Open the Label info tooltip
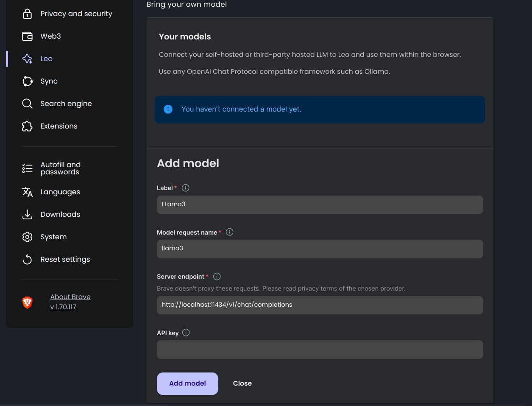Image resolution: width=532 pixels, height=406 pixels. (185, 188)
